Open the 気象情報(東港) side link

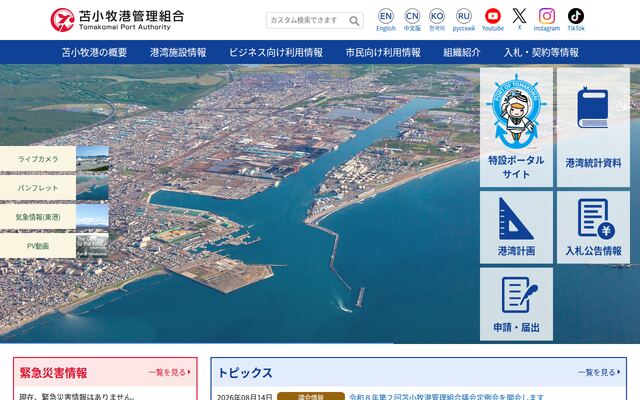coord(38,217)
